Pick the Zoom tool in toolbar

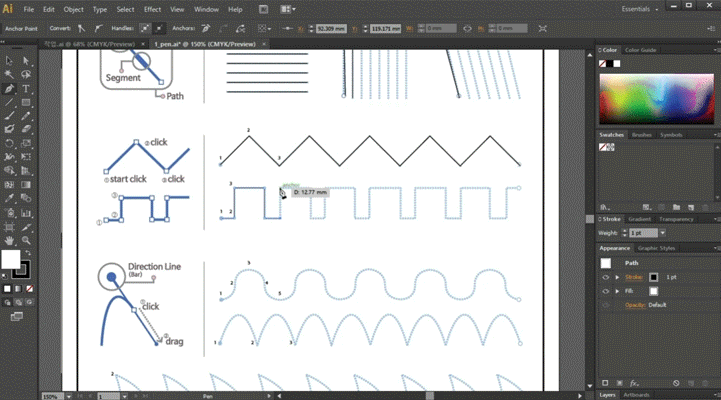click(x=26, y=240)
